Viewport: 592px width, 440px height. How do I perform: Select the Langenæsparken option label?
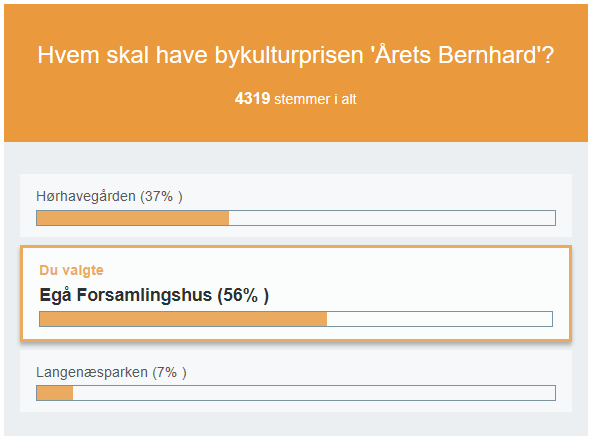coord(92,373)
